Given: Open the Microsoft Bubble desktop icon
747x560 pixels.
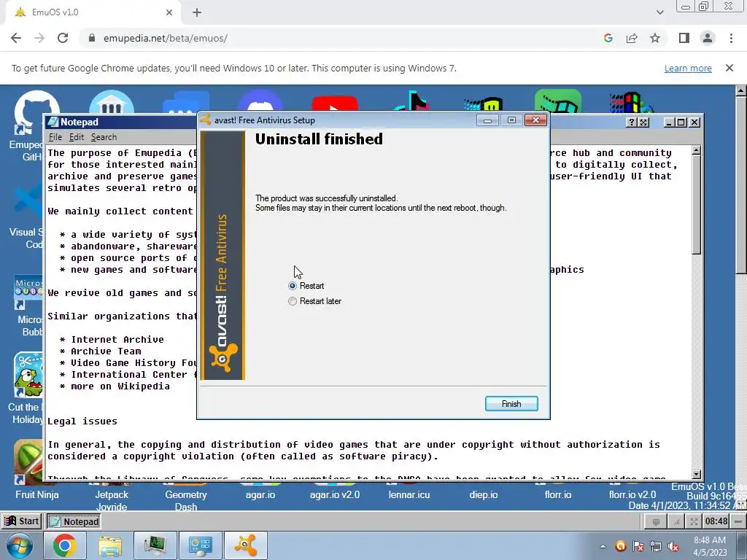Looking at the screenshot, I should click(x=28, y=305).
